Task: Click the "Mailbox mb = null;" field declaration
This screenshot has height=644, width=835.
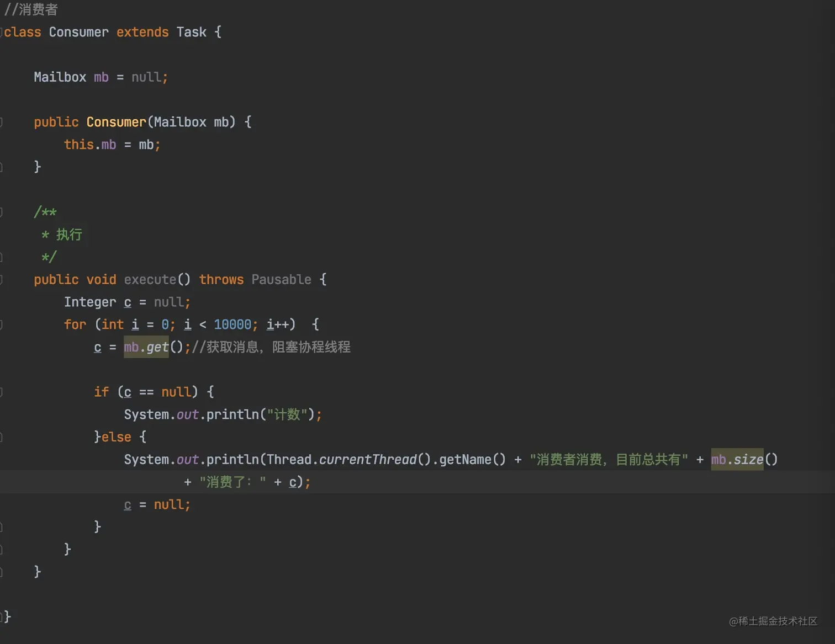Action: tap(101, 77)
